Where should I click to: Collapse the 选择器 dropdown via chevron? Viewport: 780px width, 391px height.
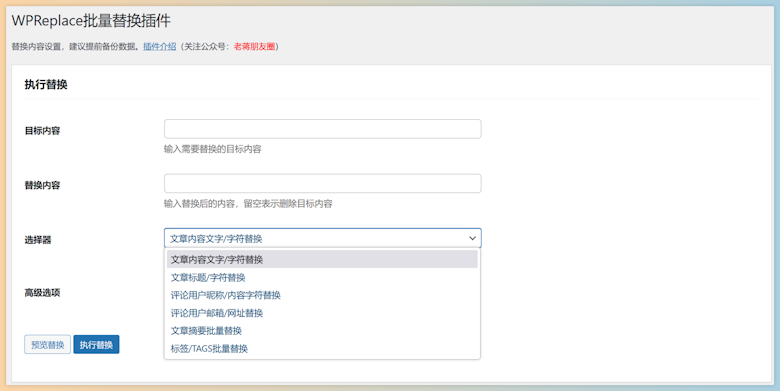click(x=472, y=238)
